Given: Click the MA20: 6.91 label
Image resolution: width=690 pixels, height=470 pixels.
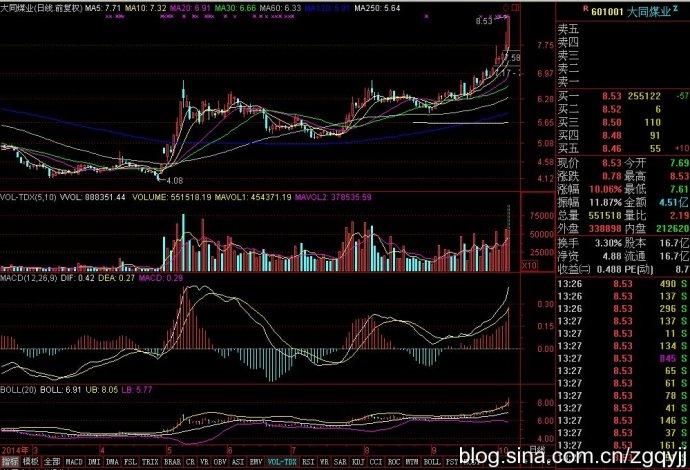Looking at the screenshot, I should [x=191, y=8].
